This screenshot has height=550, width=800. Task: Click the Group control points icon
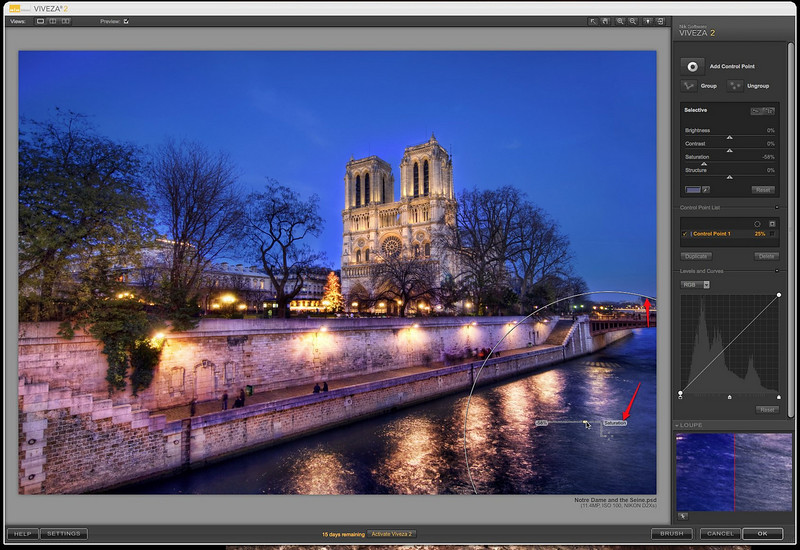click(x=689, y=86)
